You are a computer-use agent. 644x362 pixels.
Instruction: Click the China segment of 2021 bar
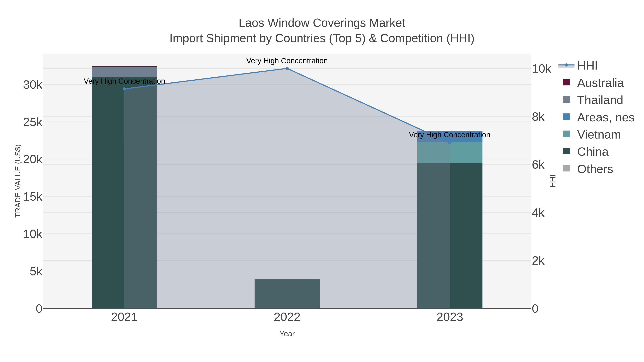(x=124, y=193)
